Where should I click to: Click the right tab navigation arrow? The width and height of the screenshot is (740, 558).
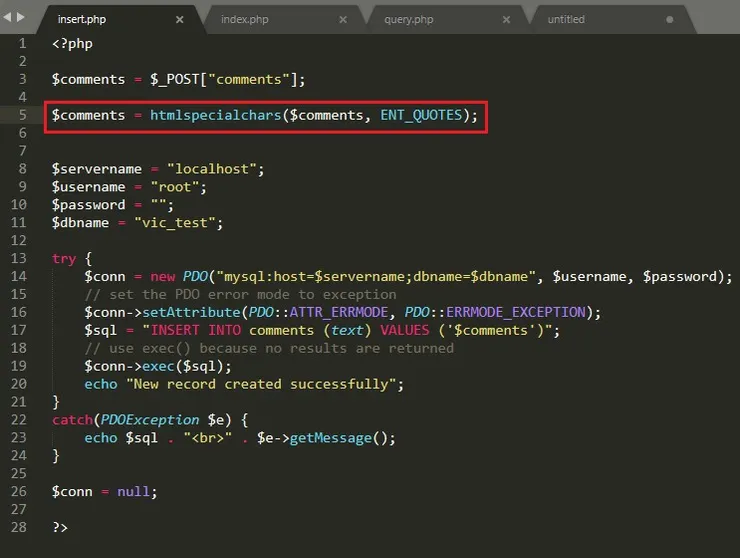pyautogui.click(x=20, y=17)
